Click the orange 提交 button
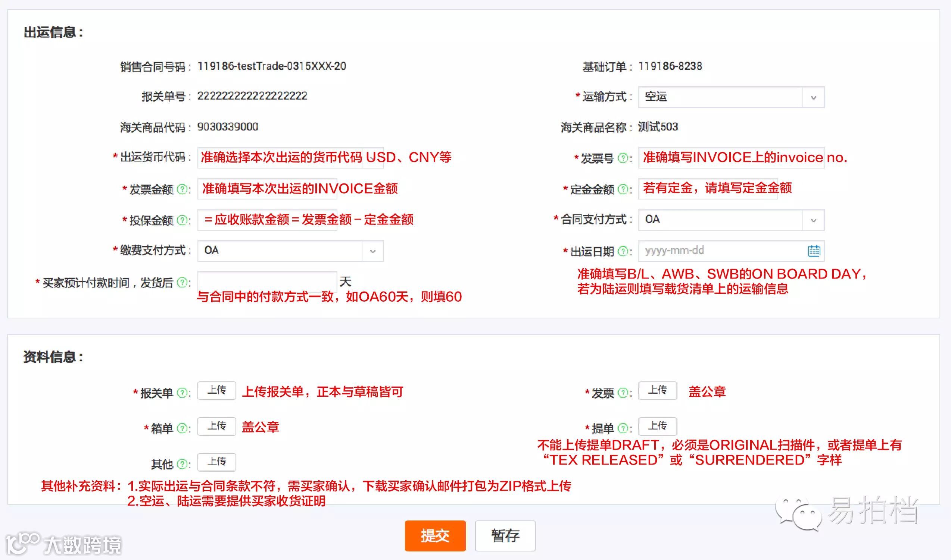951x560 pixels. pyautogui.click(x=435, y=535)
